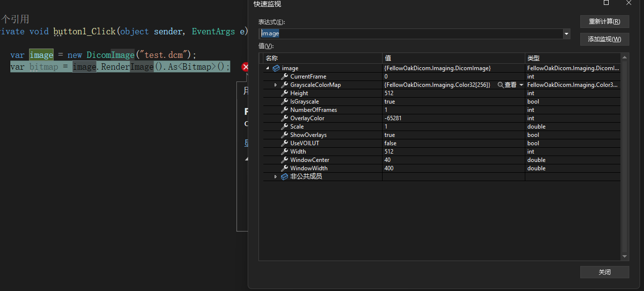Click the wrench icon beside Height property
Image resolution: width=644 pixels, height=291 pixels.
[x=284, y=93]
